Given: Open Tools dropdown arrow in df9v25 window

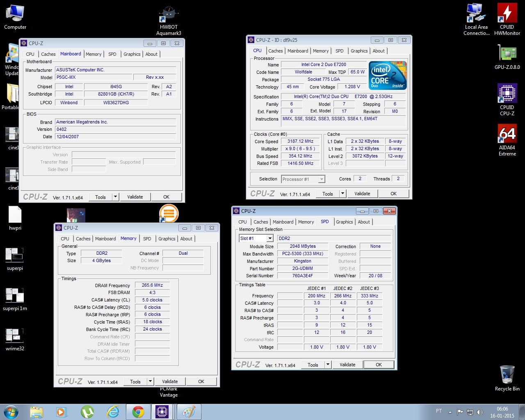Looking at the screenshot, I should point(342,194).
